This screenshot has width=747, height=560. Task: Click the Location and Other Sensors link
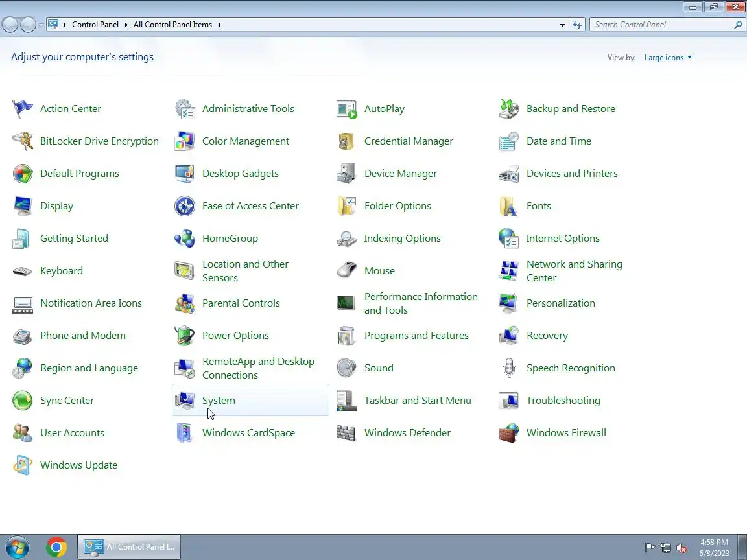click(245, 271)
